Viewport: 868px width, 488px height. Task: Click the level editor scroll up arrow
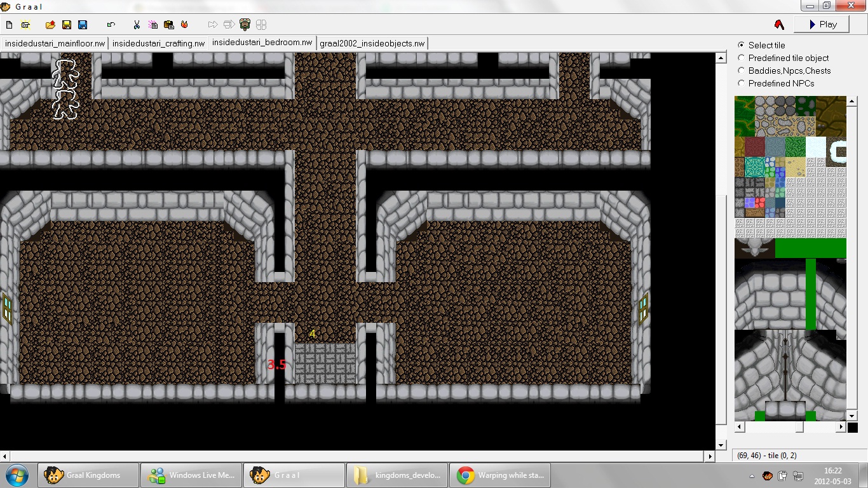[x=721, y=58]
